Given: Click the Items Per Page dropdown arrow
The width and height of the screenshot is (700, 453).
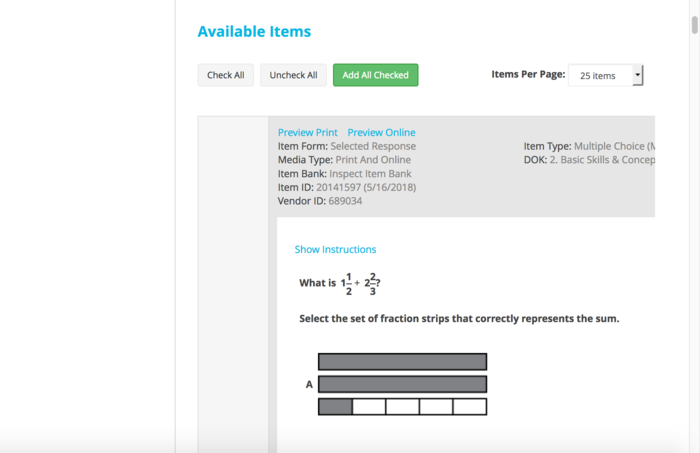Looking at the screenshot, I should click(638, 75).
